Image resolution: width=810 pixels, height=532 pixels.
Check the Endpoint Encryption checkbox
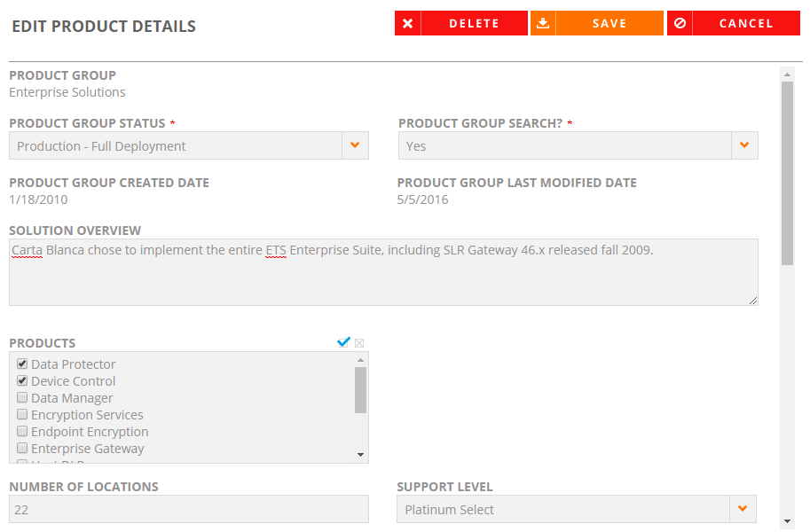(x=22, y=431)
